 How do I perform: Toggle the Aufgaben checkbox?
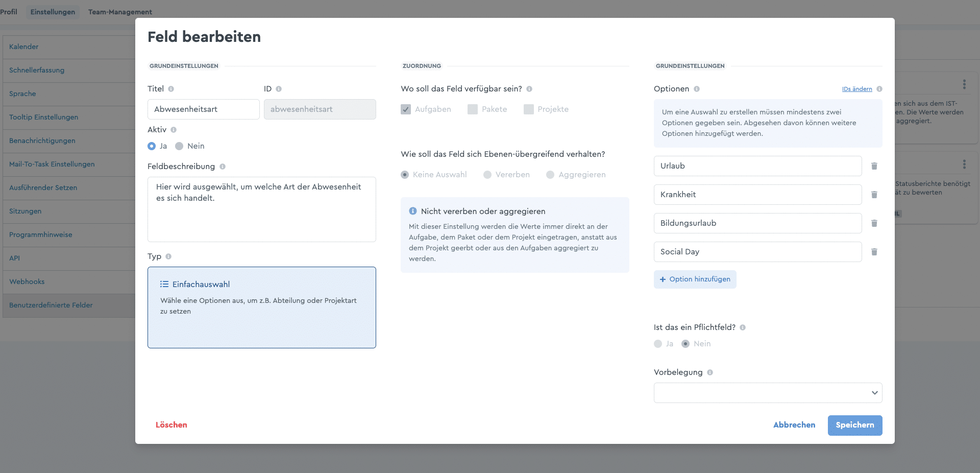coord(406,109)
